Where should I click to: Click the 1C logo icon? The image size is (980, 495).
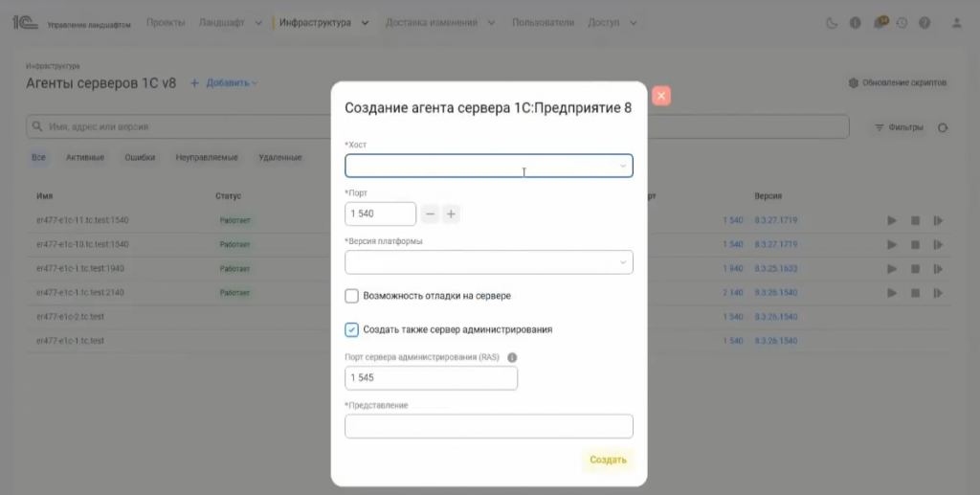(x=25, y=23)
